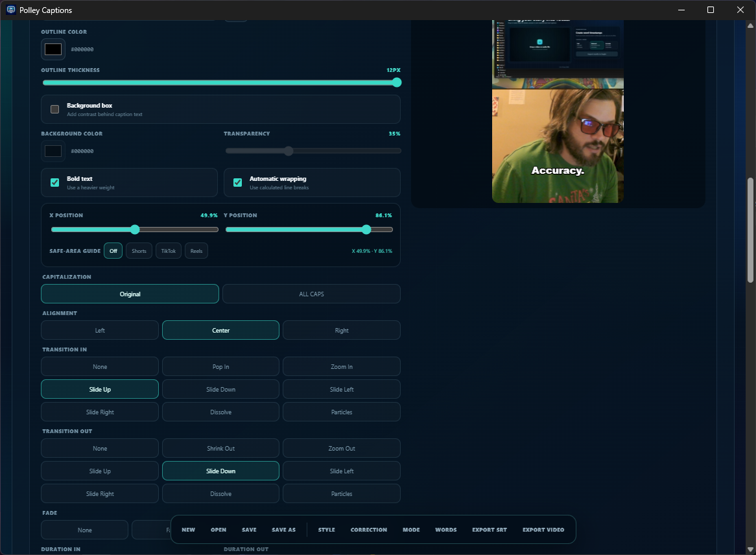This screenshot has height=555, width=756.
Task: Select Slide Left under Transition Out
Action: [341, 471]
